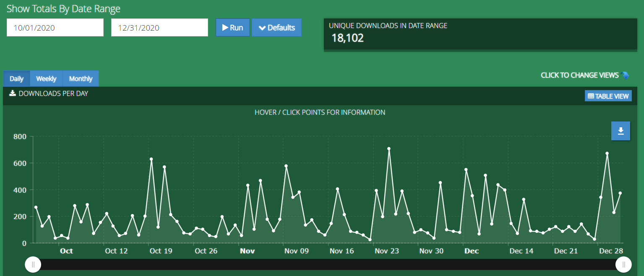Click the highest data point above 700
The image size is (644, 276).
[x=389, y=149]
